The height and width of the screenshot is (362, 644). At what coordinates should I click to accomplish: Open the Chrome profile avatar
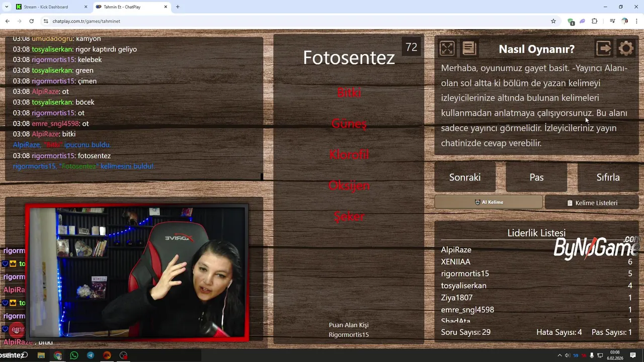pos(624,21)
